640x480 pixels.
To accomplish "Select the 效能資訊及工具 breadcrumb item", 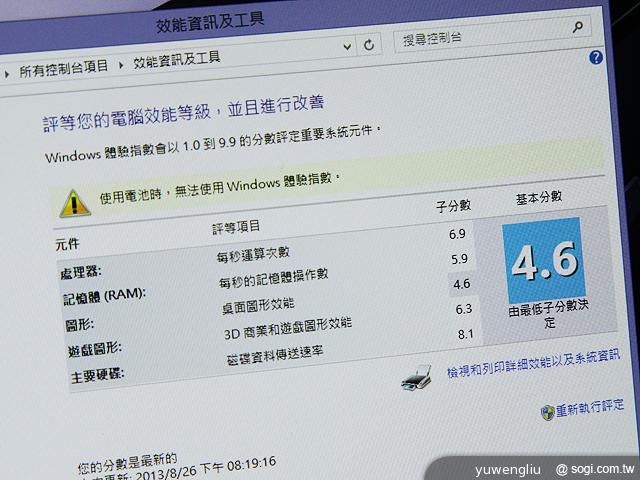I will pos(177,60).
